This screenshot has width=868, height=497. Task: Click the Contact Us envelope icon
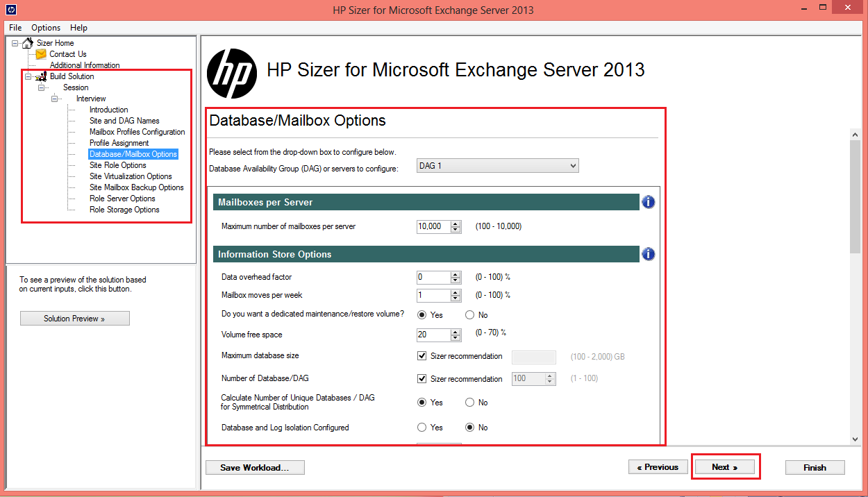(41, 53)
